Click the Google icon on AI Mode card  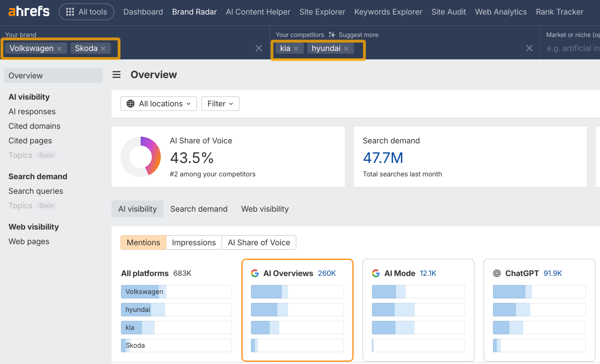tap(376, 273)
